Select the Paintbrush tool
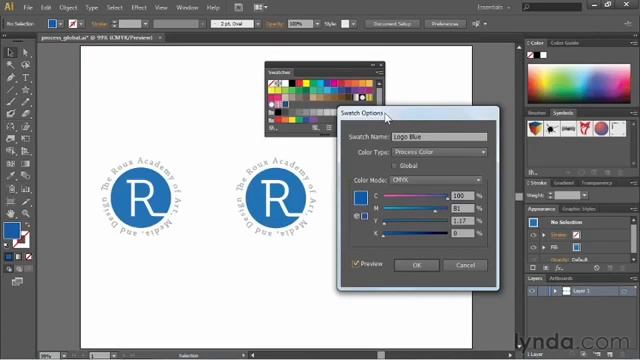Screen dimensions: 640x360 (x=11, y=102)
